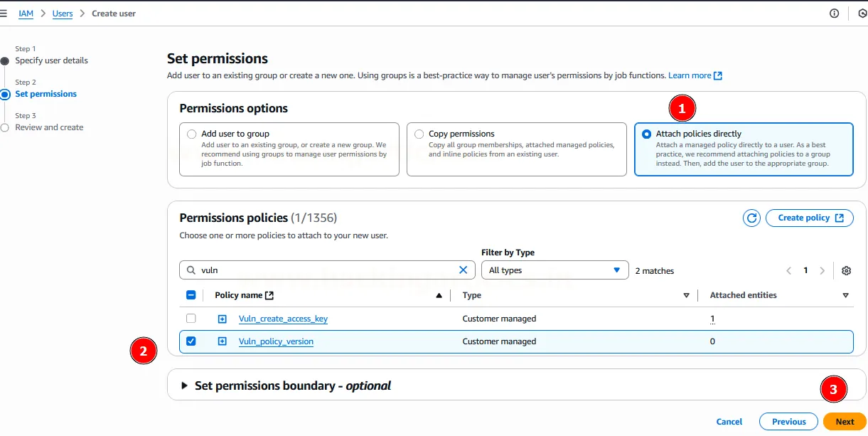
Task: Go to Users via the breadcrumb
Action: 62,12
